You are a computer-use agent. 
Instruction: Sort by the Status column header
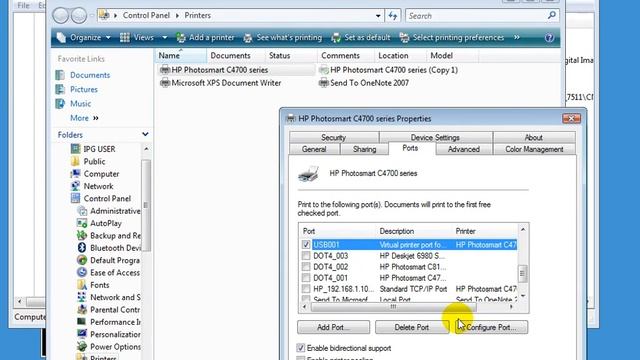tap(290, 56)
